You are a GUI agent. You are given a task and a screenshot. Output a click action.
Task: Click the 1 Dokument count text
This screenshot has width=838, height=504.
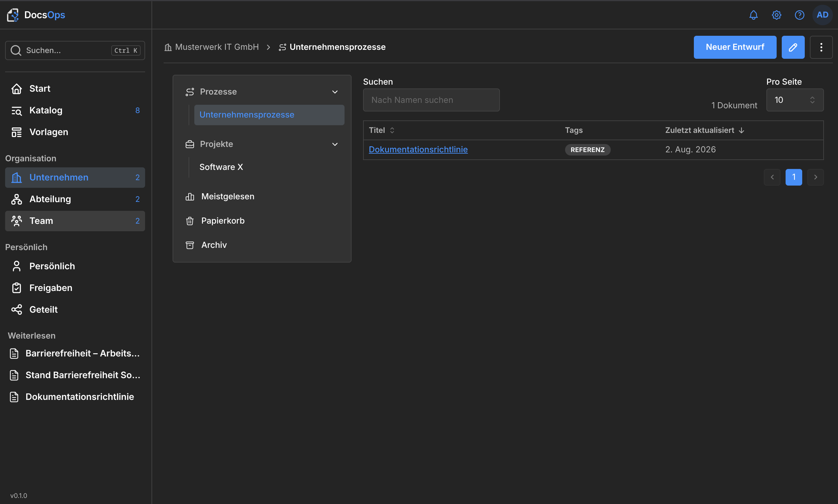coord(734,106)
